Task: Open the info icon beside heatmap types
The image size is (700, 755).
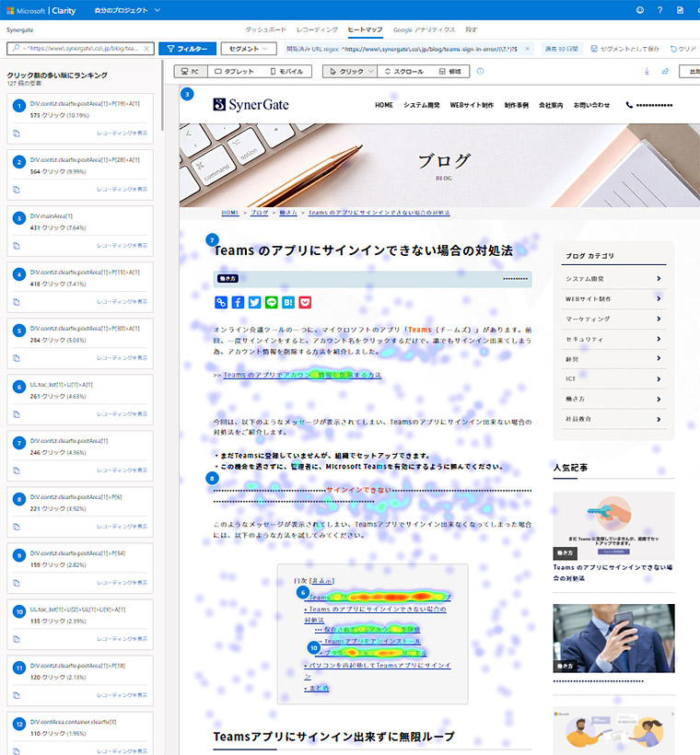Action: pyautogui.click(x=480, y=71)
